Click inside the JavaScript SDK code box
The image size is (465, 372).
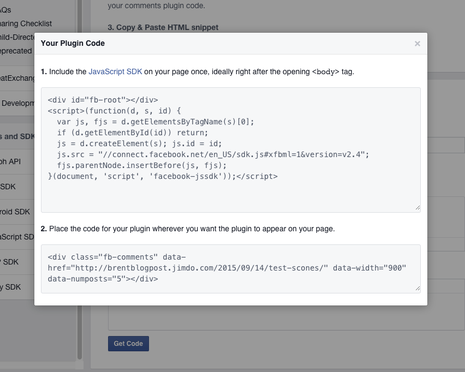coord(231,150)
